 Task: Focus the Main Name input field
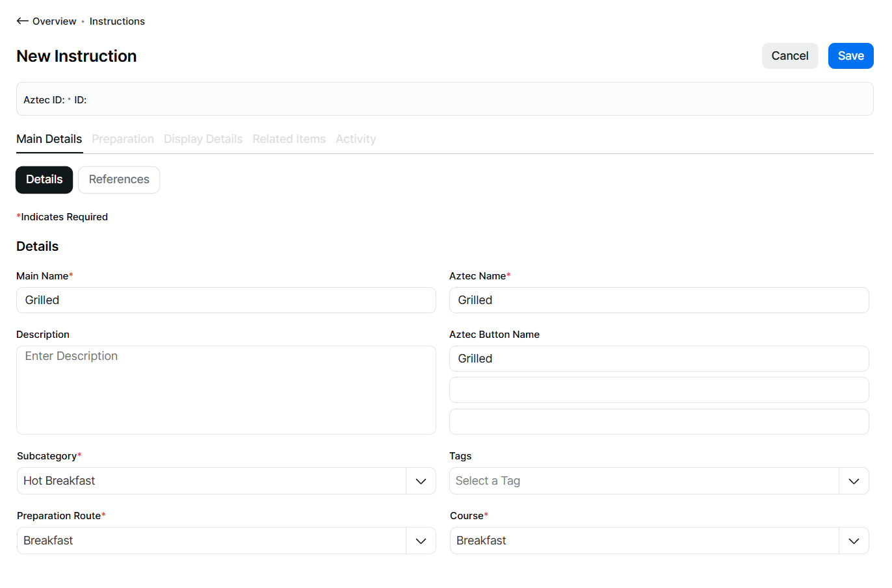(226, 300)
